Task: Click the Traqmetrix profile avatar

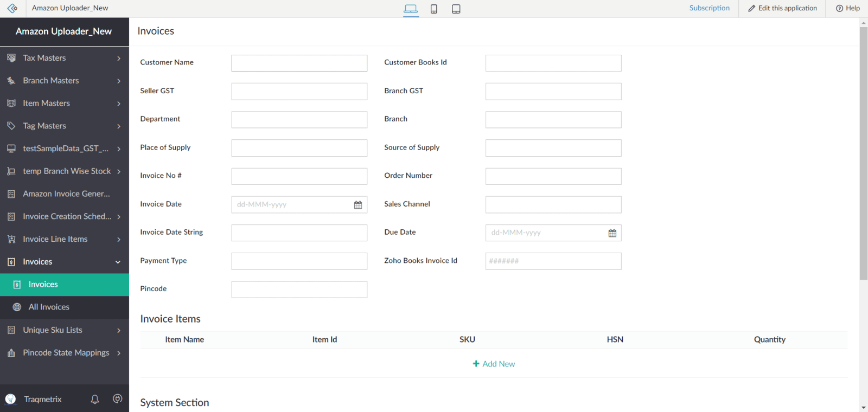Action: (10, 399)
